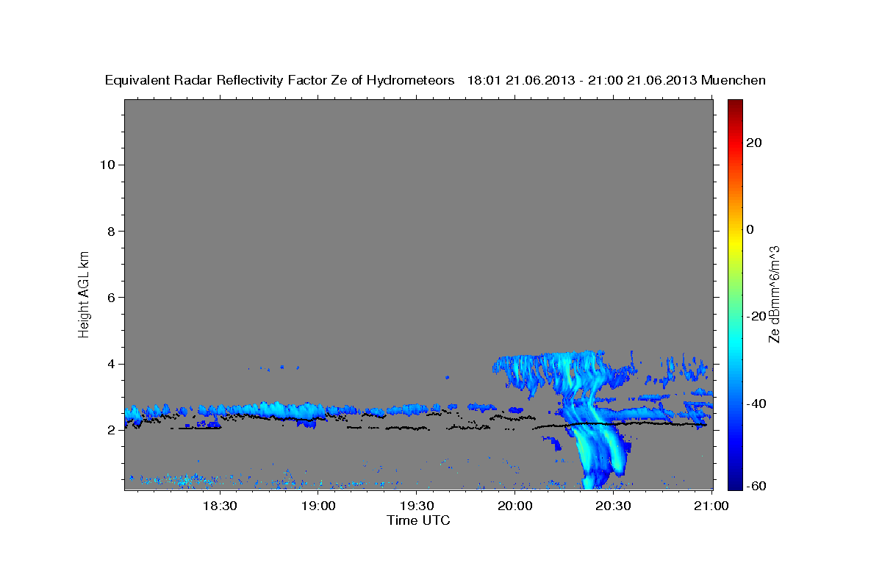Click the height tick label '10'
Screen dimensions: 882x588
point(107,165)
